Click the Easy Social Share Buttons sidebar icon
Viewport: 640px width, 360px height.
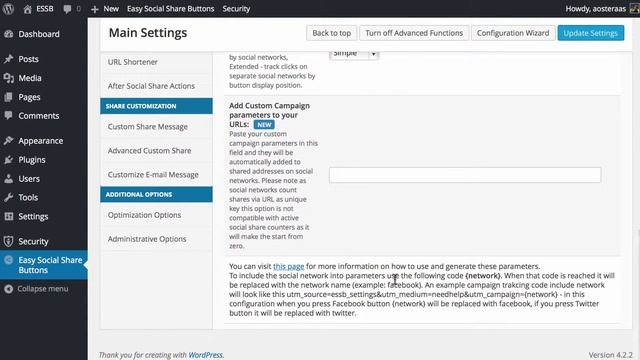click(x=9, y=260)
